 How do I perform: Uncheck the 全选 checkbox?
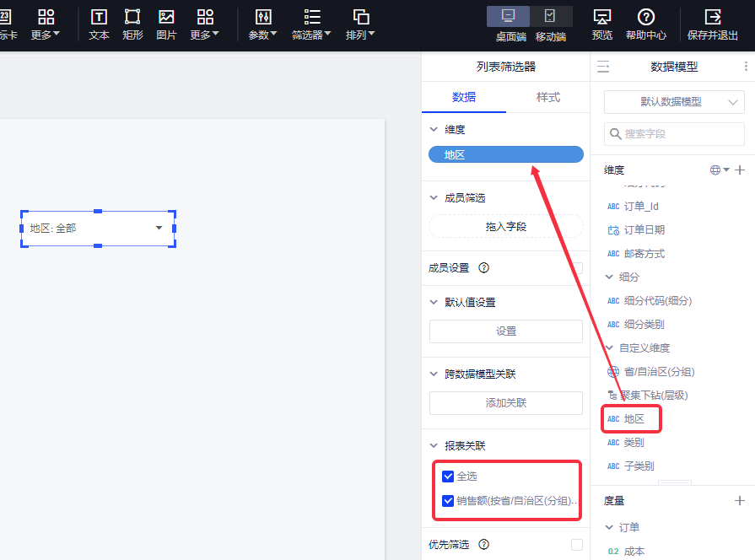tap(448, 477)
